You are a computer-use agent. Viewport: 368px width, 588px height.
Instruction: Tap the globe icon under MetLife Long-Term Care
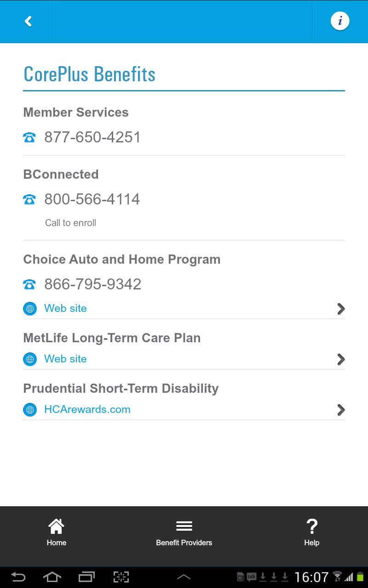pyautogui.click(x=30, y=359)
